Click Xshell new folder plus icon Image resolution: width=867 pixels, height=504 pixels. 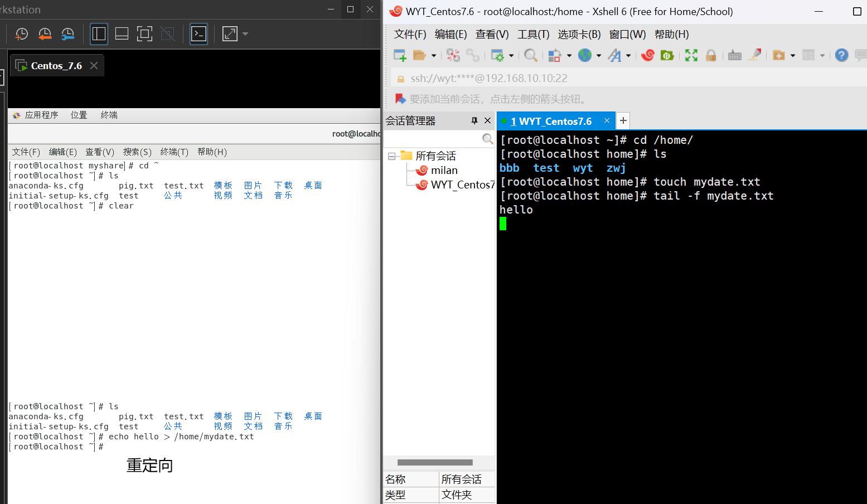pos(779,55)
